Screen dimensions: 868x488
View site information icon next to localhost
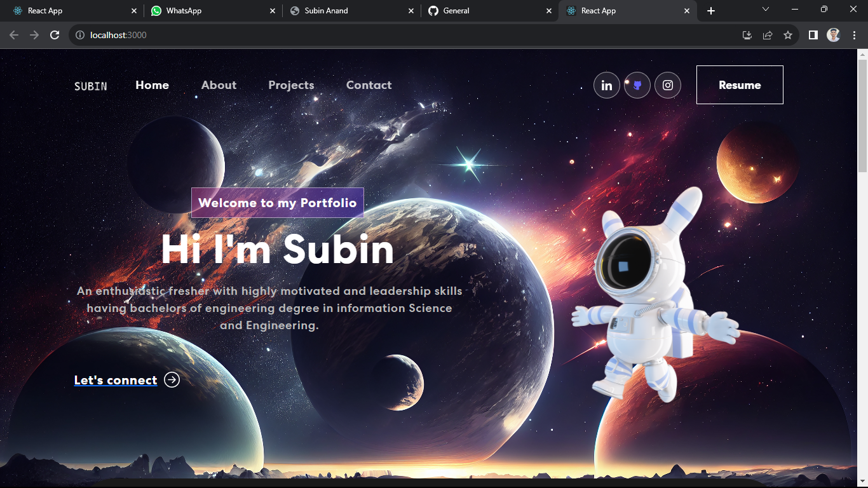click(x=80, y=35)
